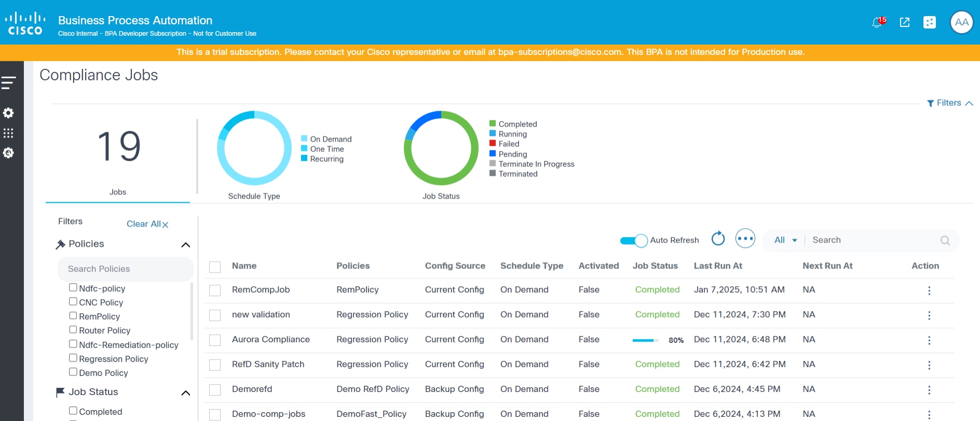This screenshot has width=980, height=421.
Task: Open action menu for RefD Sanity Patch row
Action: coord(929,366)
